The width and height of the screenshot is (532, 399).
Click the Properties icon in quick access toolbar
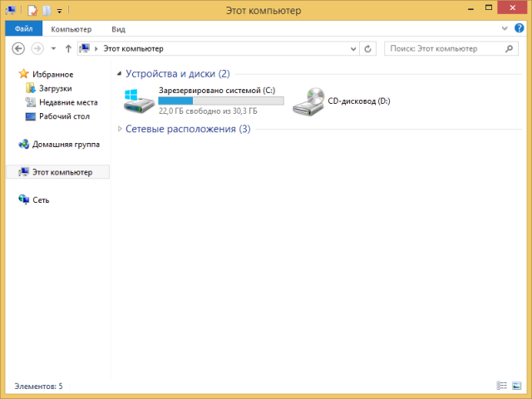(32, 11)
